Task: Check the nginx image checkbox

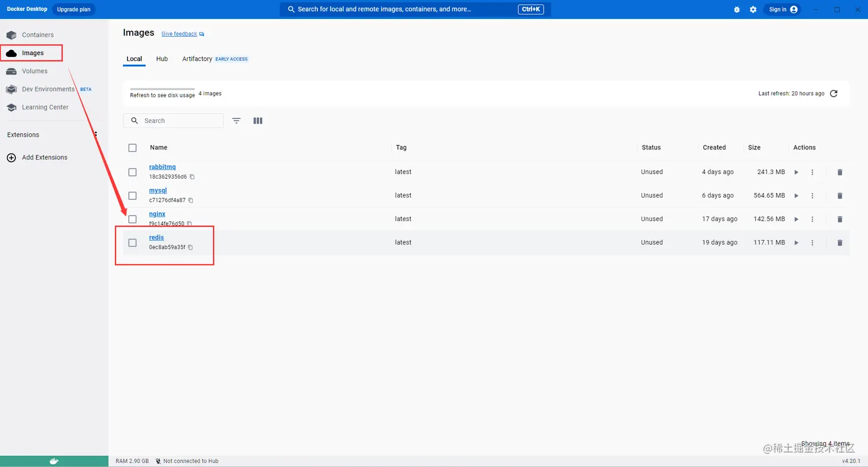Action: click(133, 219)
